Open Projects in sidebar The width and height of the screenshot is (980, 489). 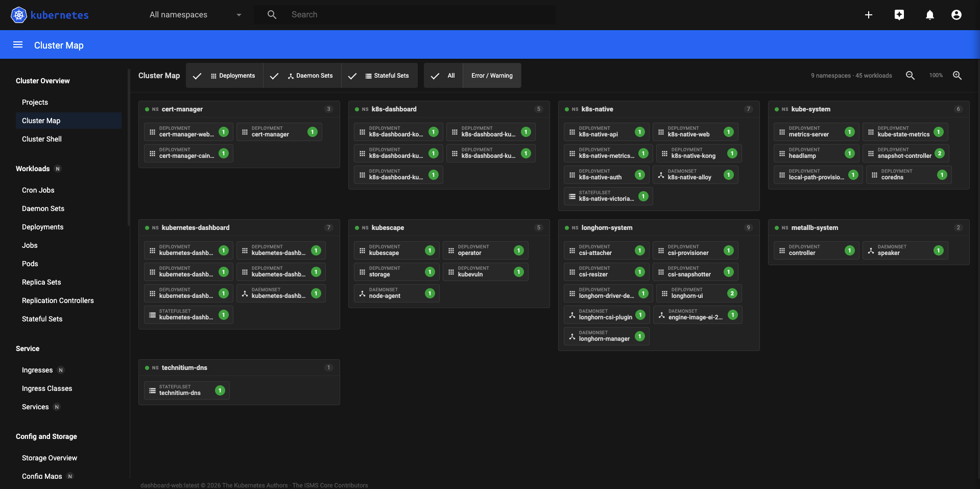pyautogui.click(x=35, y=102)
